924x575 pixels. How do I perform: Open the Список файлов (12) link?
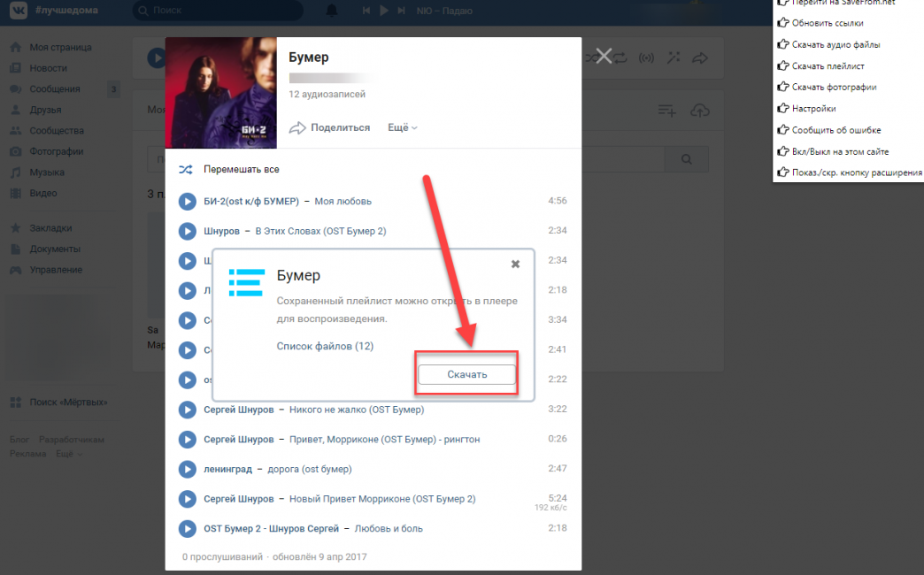click(x=325, y=346)
